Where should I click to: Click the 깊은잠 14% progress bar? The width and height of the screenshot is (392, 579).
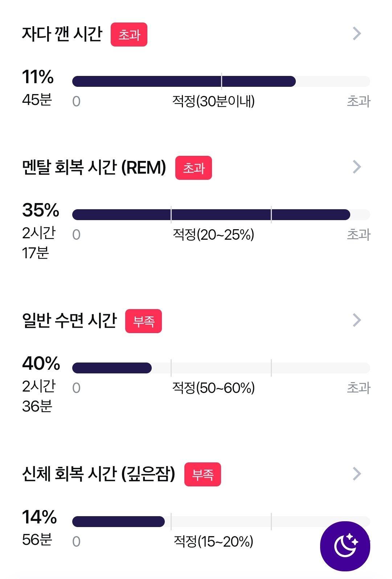221,522
